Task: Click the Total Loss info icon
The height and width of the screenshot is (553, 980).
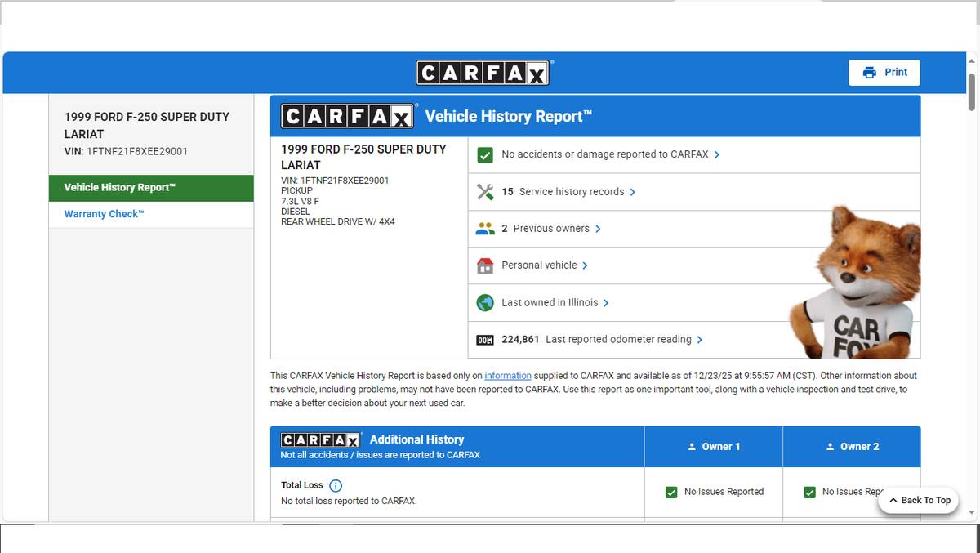Action: coord(336,485)
